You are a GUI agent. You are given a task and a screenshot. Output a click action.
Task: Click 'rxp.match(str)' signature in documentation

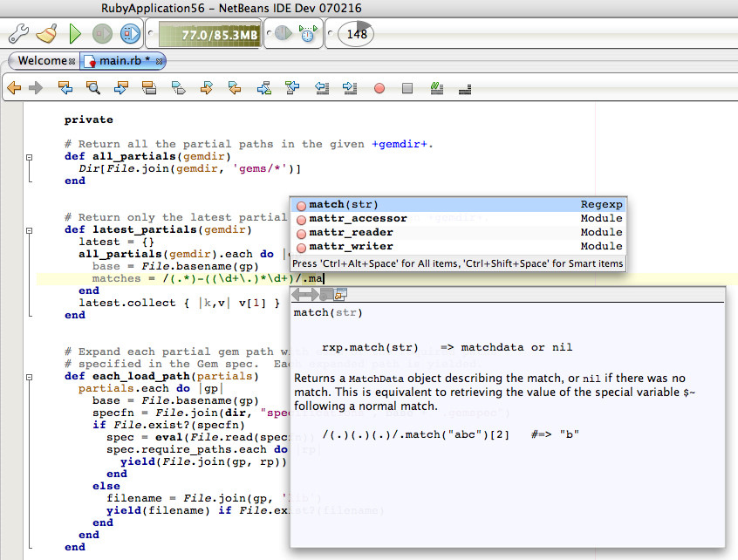pos(370,348)
